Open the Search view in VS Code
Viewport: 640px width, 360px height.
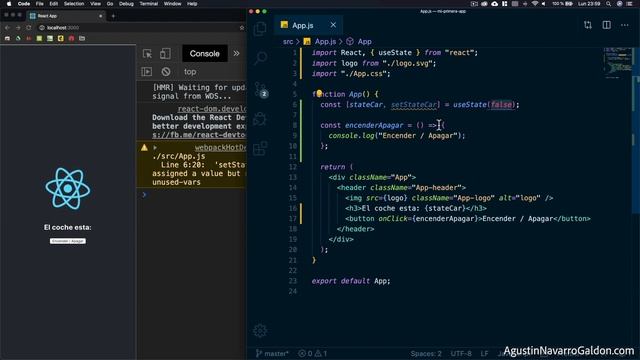(260, 58)
